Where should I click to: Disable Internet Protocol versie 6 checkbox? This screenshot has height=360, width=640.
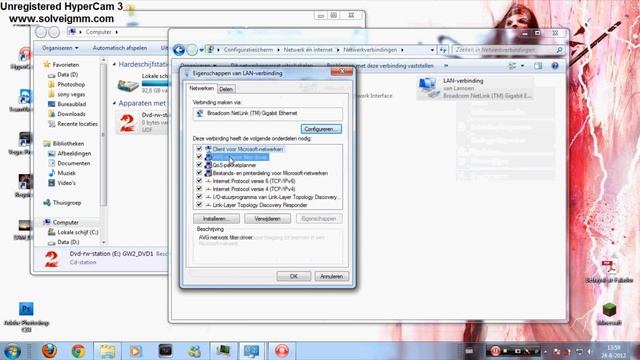pos(199,181)
